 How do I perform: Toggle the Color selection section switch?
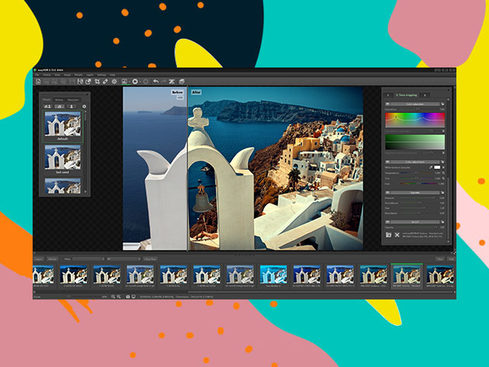pos(388,104)
